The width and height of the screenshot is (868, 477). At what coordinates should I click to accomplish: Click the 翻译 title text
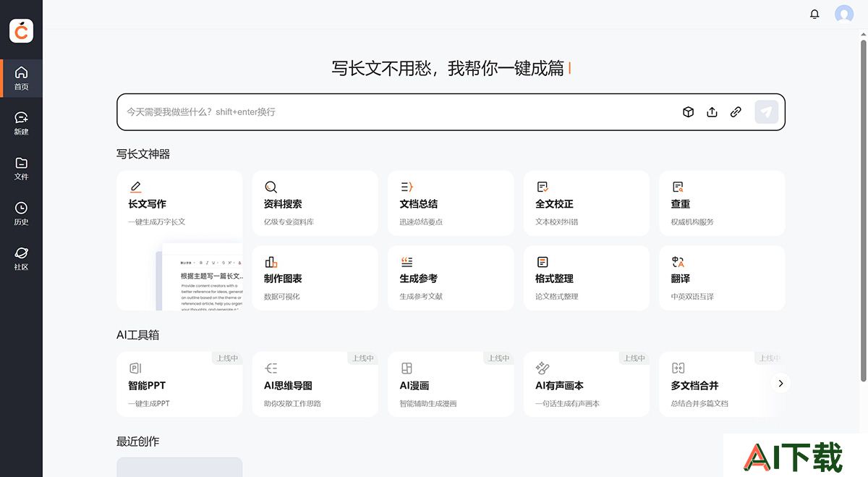[680, 279]
